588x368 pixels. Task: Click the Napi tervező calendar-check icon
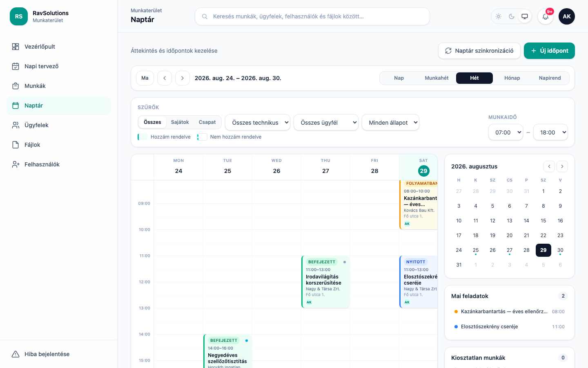coord(16,66)
